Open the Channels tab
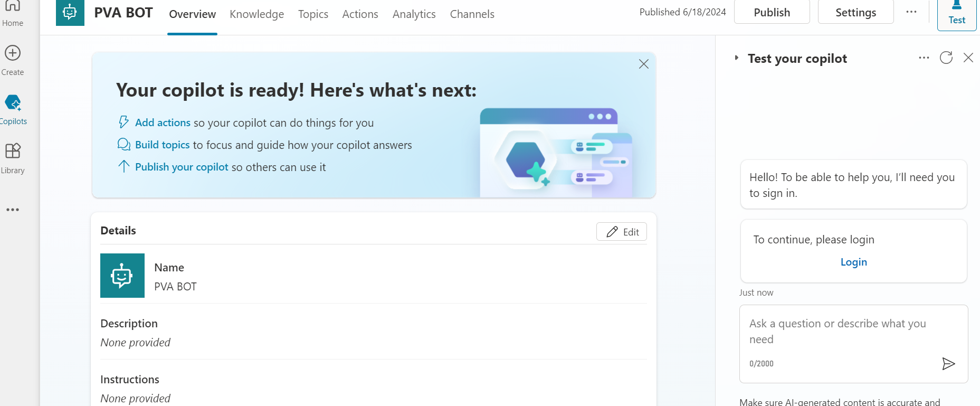Screen dimensions: 980x406 point(472,14)
